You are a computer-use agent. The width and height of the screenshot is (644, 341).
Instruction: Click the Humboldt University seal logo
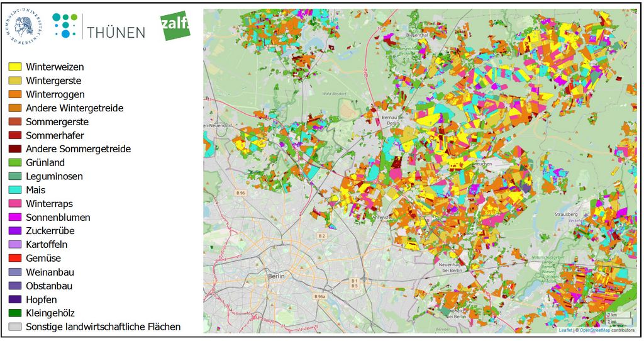point(25,26)
